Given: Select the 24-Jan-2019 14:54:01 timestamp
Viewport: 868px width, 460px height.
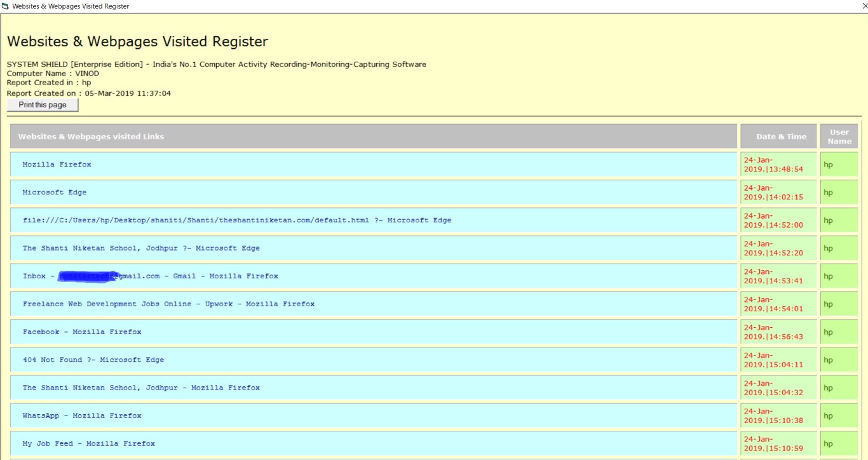Looking at the screenshot, I should tap(778, 304).
